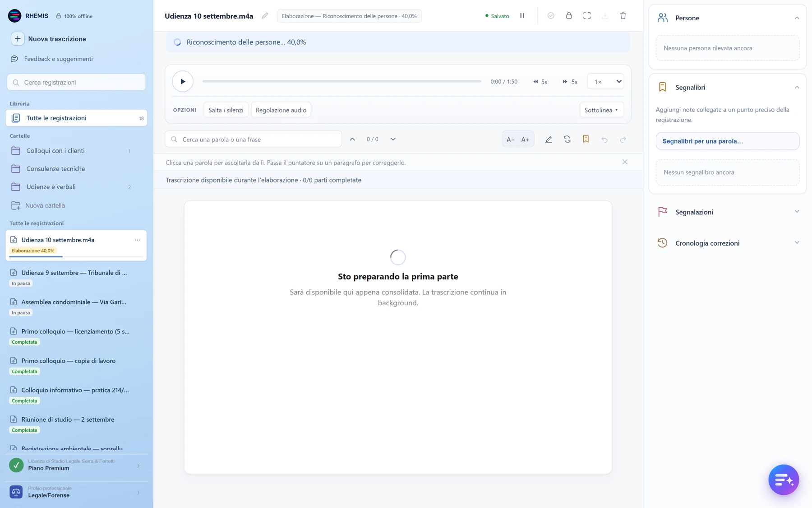Open Feedback e suggerimenti
Screen dimensions: 812x508
(x=51, y=59)
